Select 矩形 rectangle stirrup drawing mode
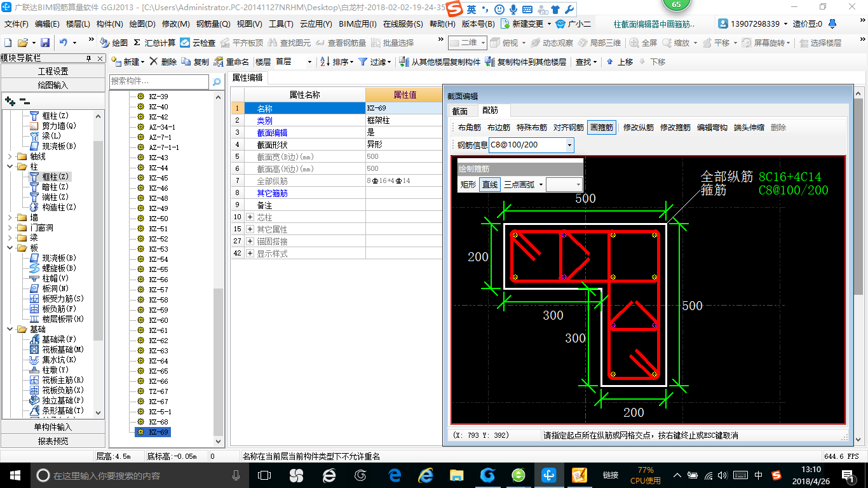Viewport: 868px width, 488px height. (x=468, y=184)
